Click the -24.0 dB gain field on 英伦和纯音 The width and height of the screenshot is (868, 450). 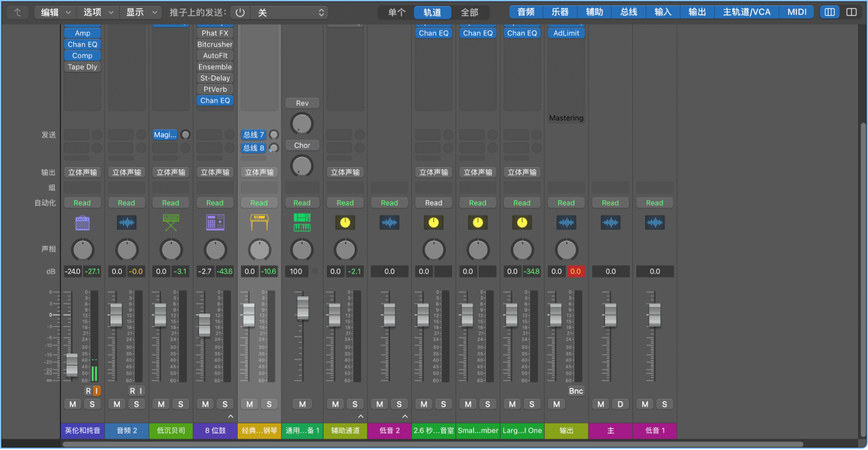click(x=73, y=272)
